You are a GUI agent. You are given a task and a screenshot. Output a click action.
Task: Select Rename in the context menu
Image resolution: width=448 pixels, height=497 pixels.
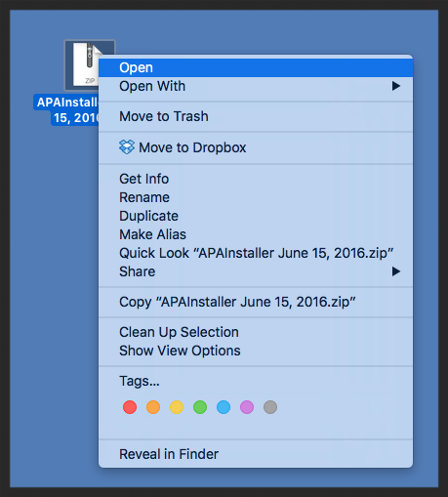256,197
